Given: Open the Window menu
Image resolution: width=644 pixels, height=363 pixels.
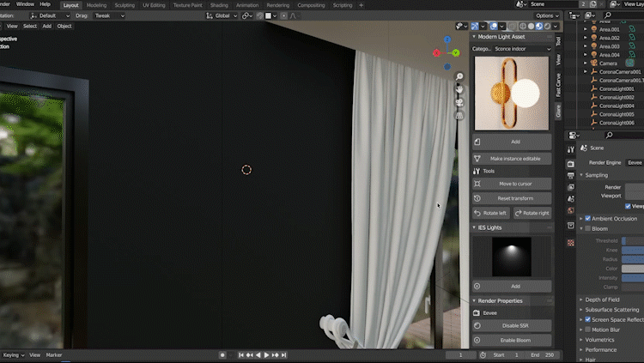Looking at the screenshot, I should (x=25, y=4).
